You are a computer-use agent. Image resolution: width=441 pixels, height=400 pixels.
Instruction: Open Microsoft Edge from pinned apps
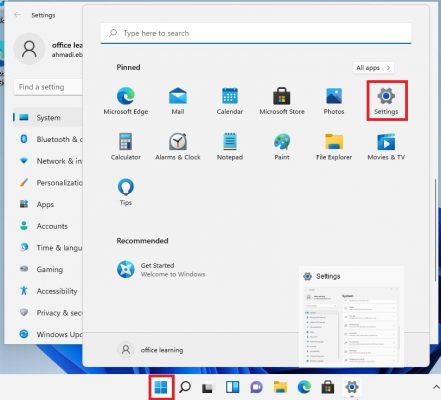click(126, 101)
